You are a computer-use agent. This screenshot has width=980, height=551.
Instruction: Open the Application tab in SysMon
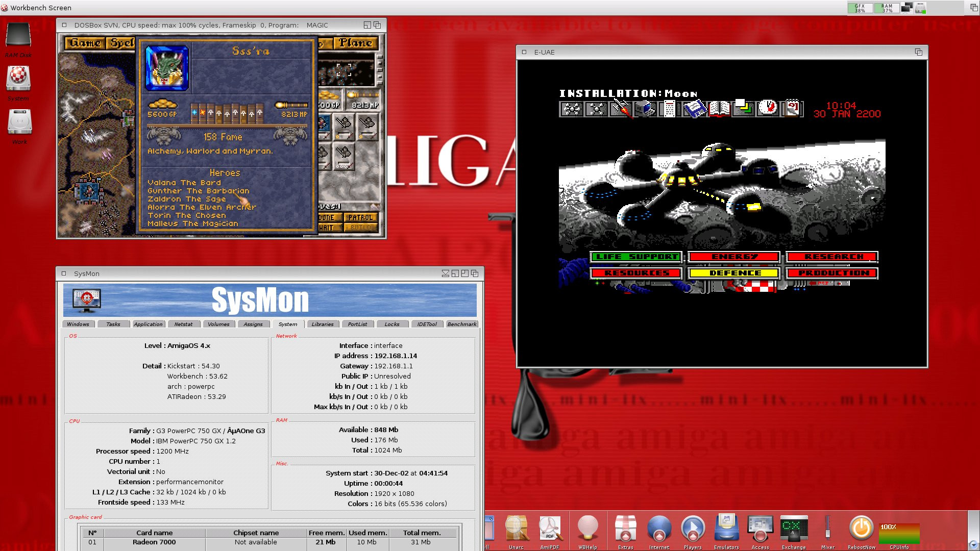pos(148,324)
